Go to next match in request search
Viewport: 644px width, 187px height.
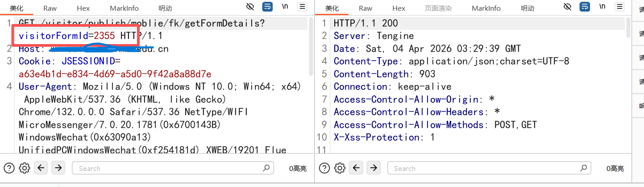[58, 168]
